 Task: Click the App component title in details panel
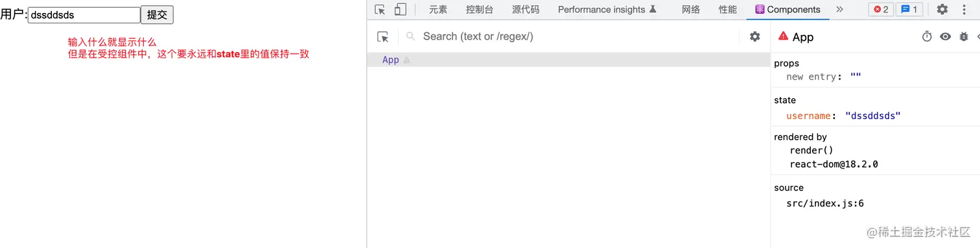[803, 37]
